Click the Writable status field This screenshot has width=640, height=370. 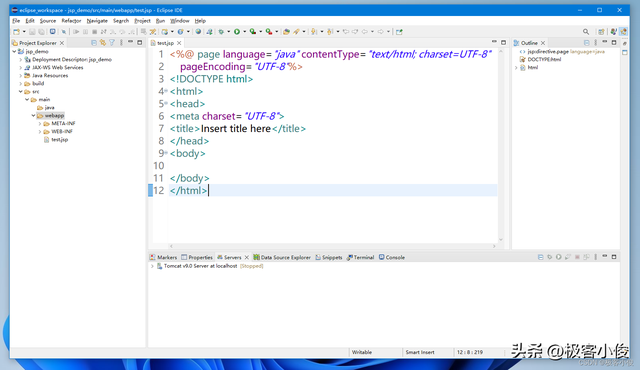coord(362,352)
